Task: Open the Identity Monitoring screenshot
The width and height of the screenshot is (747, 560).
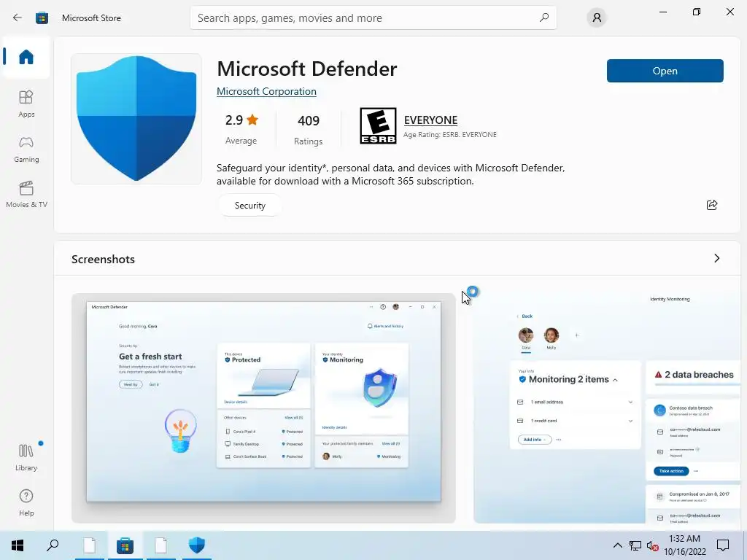Action: 606,408
